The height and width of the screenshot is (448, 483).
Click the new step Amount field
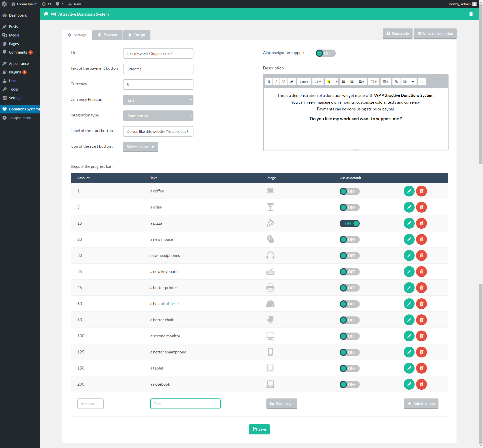(x=90, y=404)
